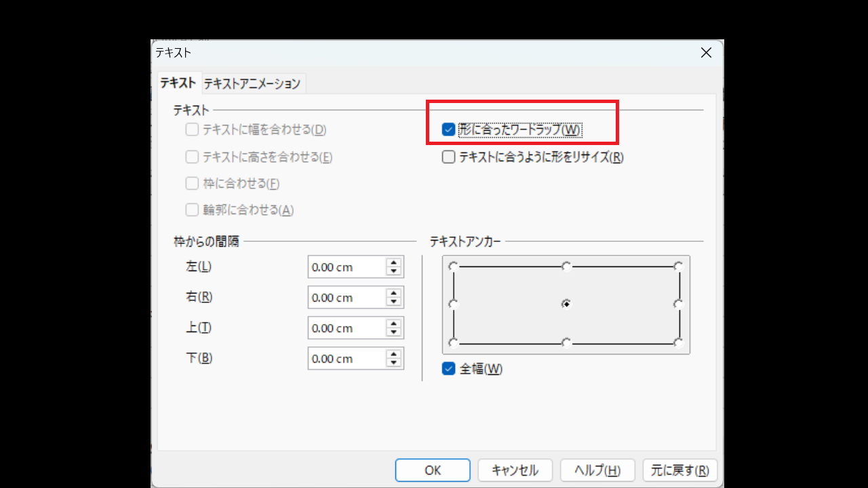Image resolution: width=868 pixels, height=488 pixels.
Task: Click 元に戻す to reset settings
Action: (680, 470)
